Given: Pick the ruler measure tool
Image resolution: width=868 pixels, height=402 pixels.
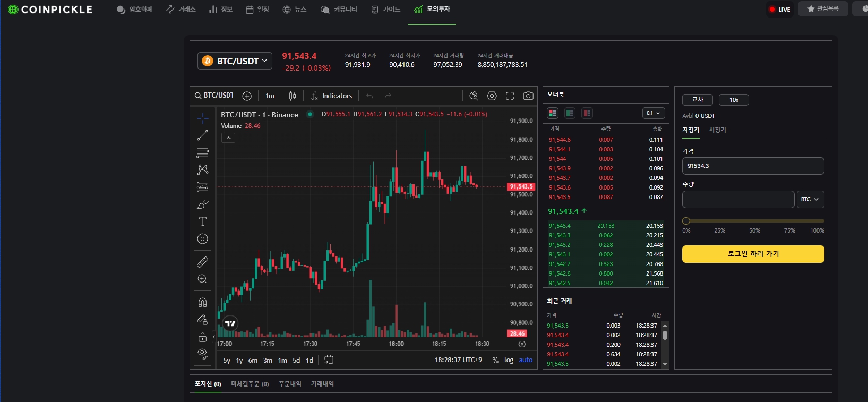Looking at the screenshot, I should [x=202, y=262].
